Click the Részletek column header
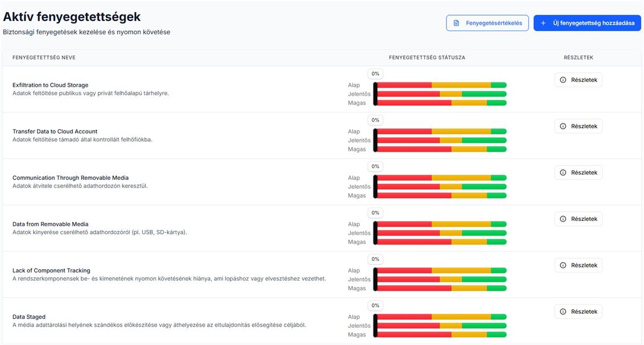 point(578,57)
